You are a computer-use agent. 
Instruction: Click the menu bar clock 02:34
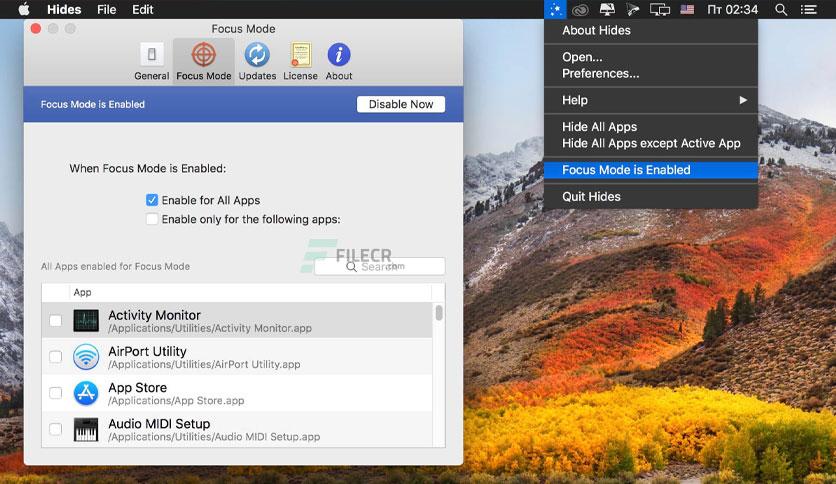tap(732, 10)
